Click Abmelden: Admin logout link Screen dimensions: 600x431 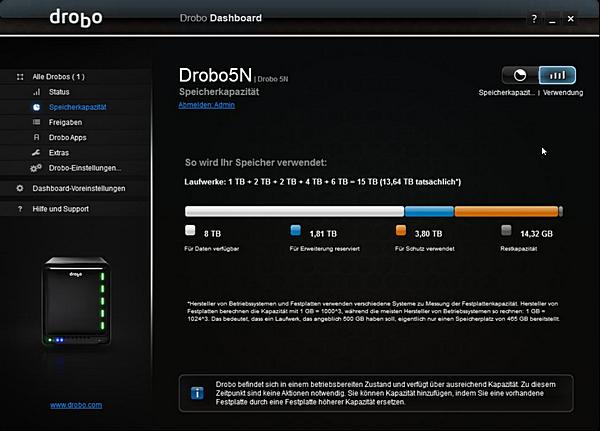tap(207, 105)
